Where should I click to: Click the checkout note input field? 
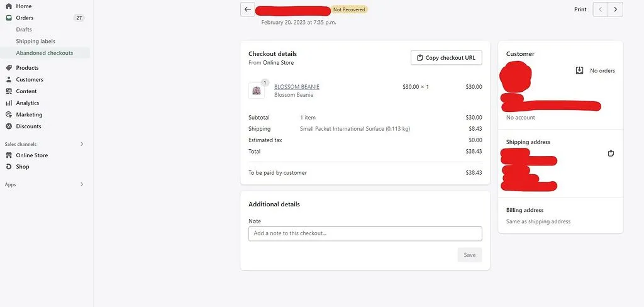[x=365, y=233]
